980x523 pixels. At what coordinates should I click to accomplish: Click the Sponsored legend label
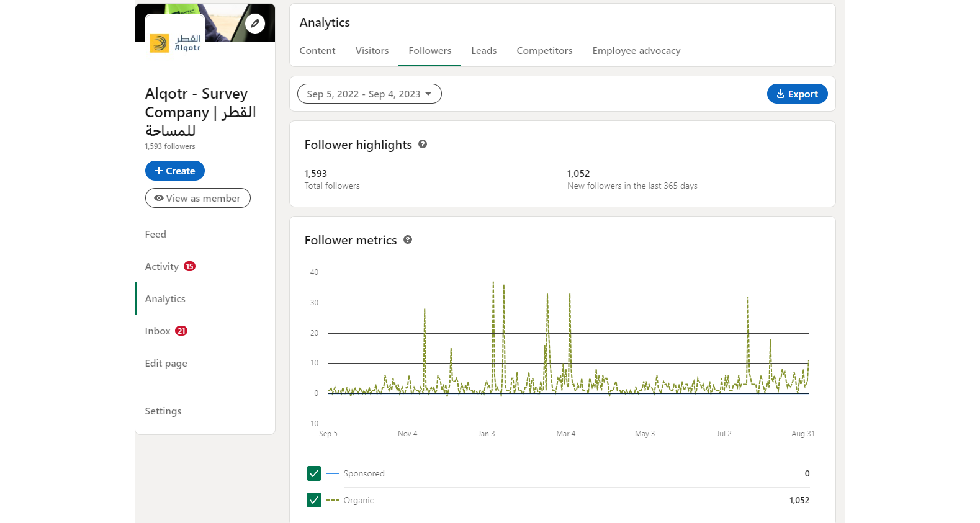point(364,473)
